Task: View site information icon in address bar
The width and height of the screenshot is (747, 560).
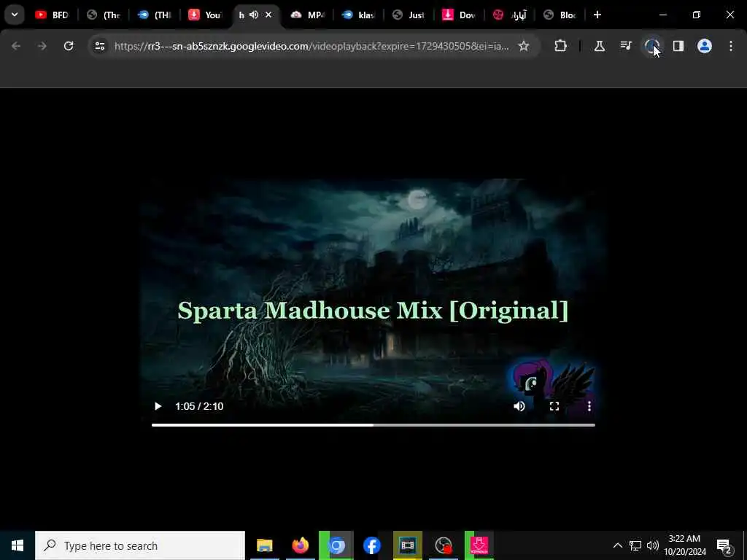Action: (99, 46)
